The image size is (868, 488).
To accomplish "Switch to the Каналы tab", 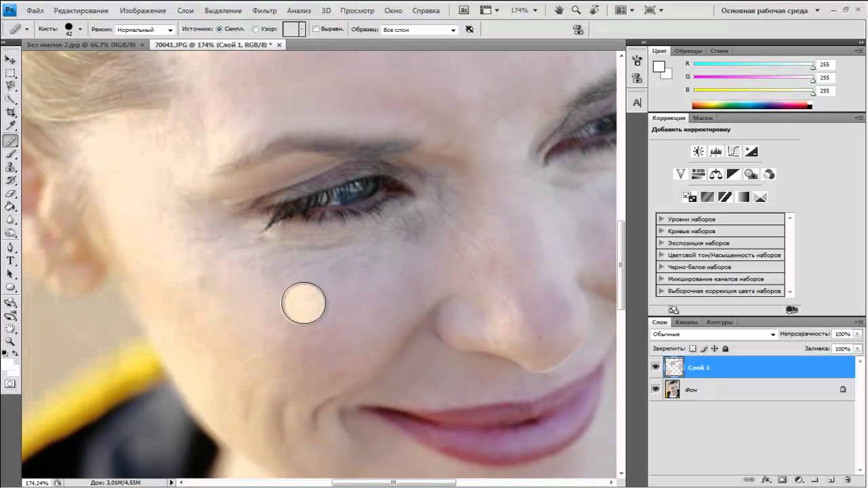I will coord(686,322).
